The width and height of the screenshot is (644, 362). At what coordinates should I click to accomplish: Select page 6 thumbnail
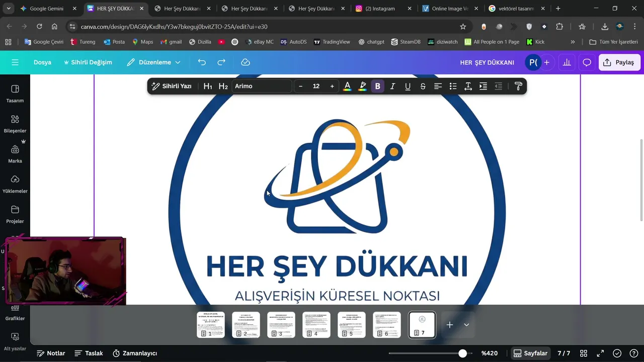coord(387,325)
